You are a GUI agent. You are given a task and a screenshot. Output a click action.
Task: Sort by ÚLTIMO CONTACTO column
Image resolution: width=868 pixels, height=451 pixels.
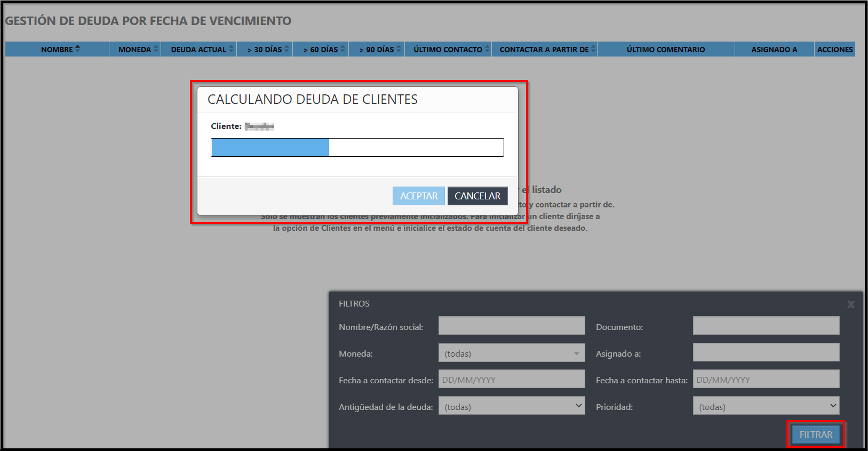[448, 49]
